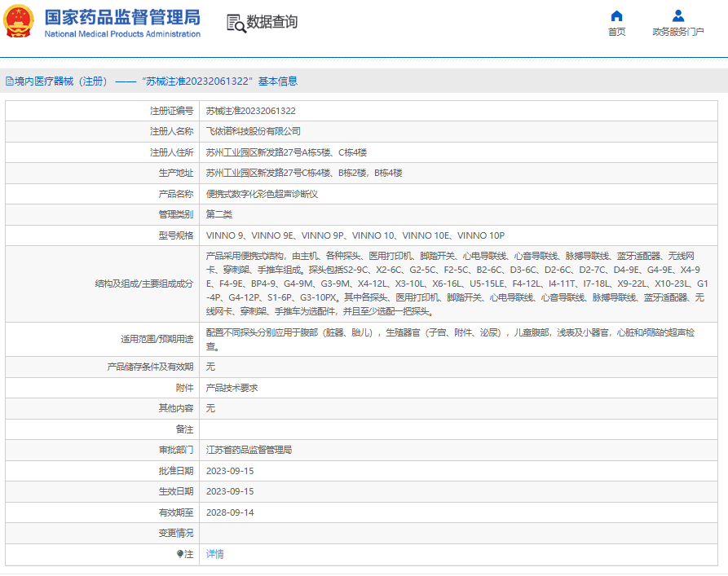Click the VINNO 9、VINNO 9E model list
Screen dimensions: 728x576
click(x=355, y=235)
